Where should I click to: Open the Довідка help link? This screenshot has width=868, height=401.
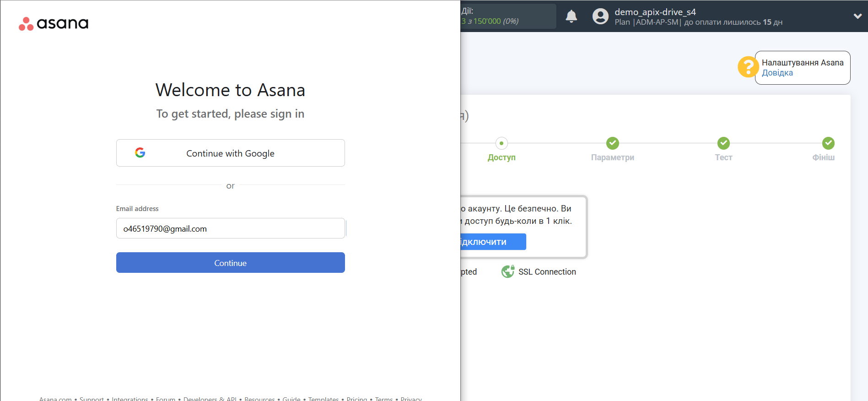[x=777, y=73]
